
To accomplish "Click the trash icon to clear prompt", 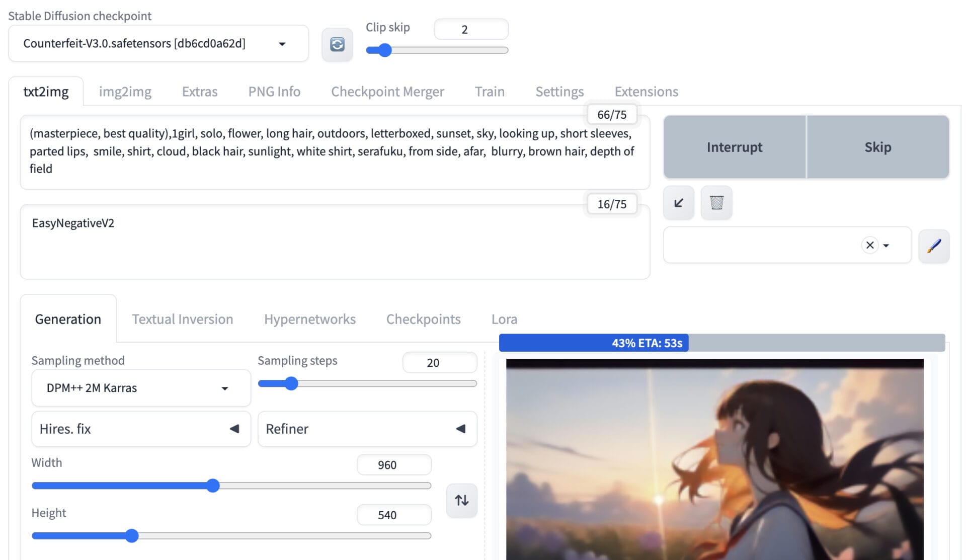I will tap(716, 203).
